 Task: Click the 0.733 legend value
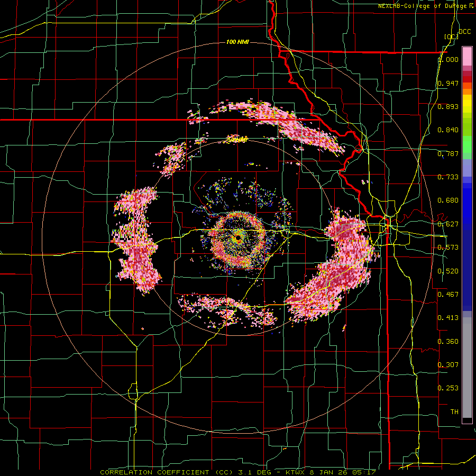448,177
